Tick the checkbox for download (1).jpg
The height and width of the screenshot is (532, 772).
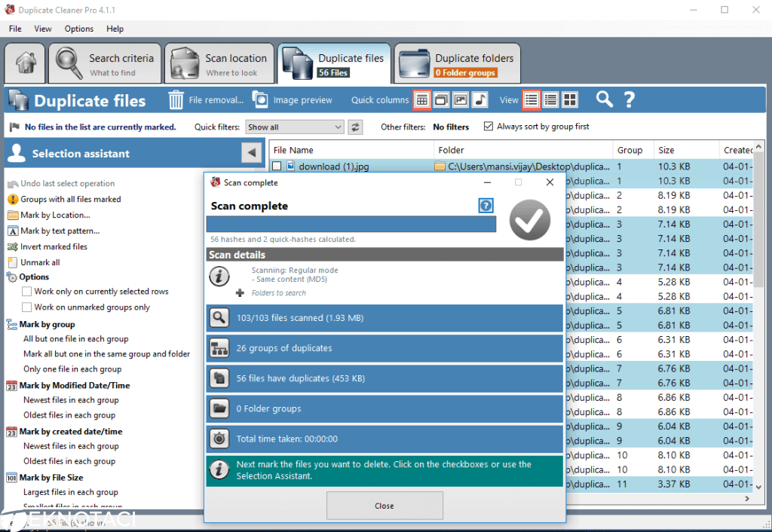tap(277, 167)
